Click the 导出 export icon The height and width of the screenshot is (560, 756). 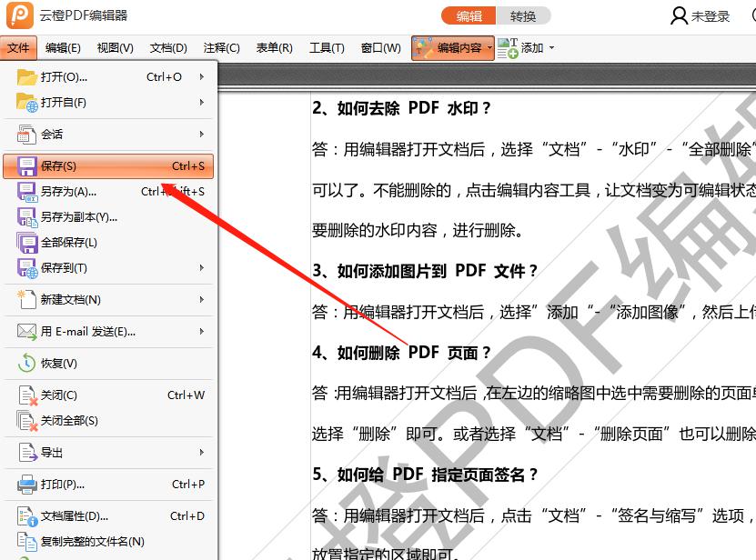click(27, 453)
